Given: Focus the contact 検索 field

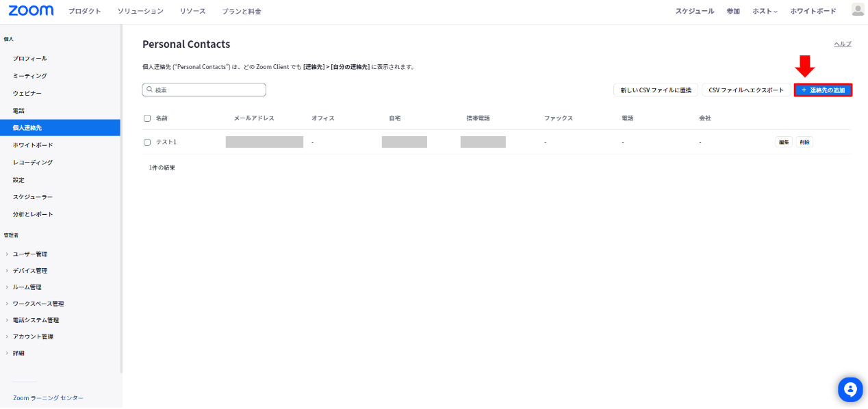Looking at the screenshot, I should pos(204,90).
